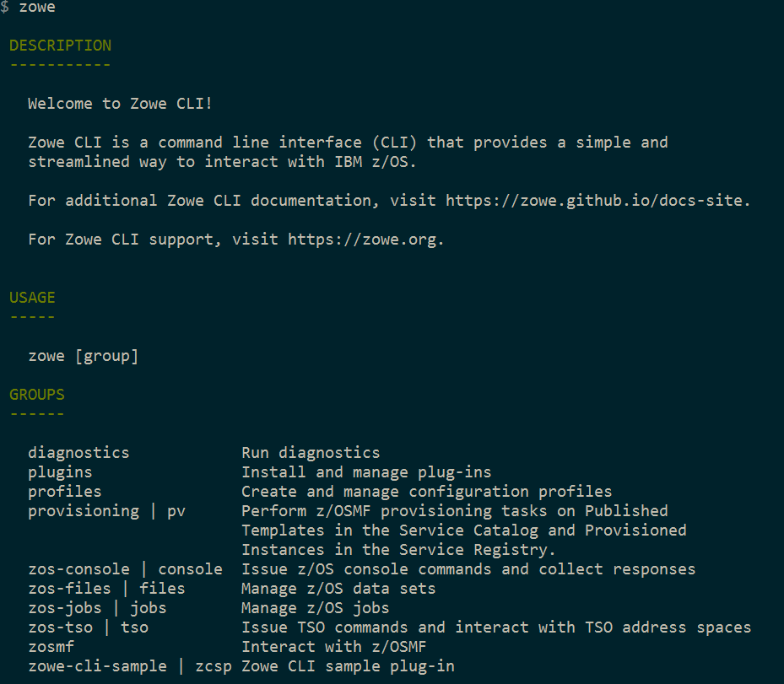This screenshot has width=784, height=684.
Task: Select the DESCRIPTION section heading
Action: click(x=60, y=46)
